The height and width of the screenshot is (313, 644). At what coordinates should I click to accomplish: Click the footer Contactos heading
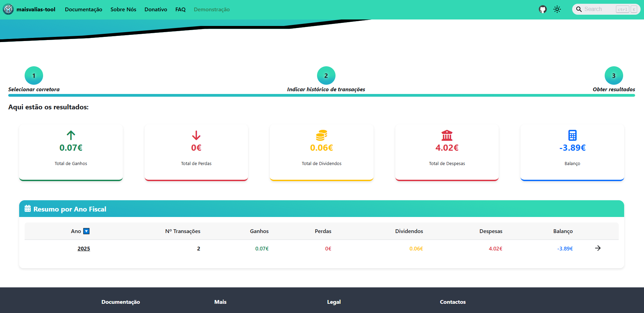point(453,302)
